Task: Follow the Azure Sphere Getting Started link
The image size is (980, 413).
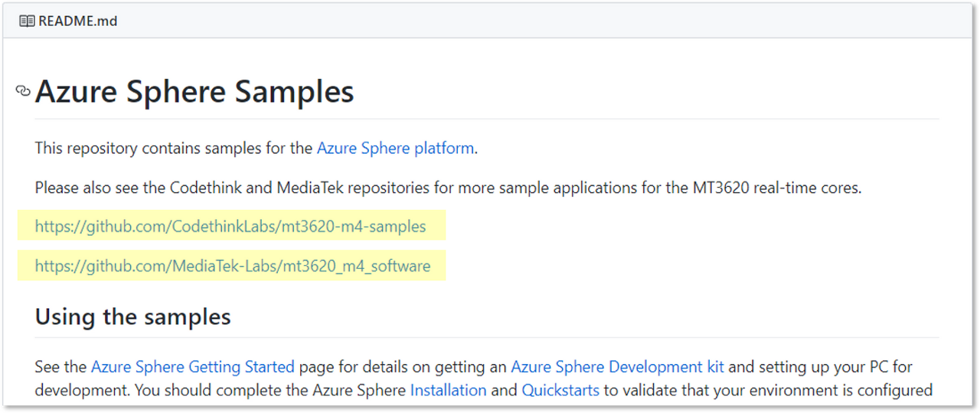Action: (193, 366)
